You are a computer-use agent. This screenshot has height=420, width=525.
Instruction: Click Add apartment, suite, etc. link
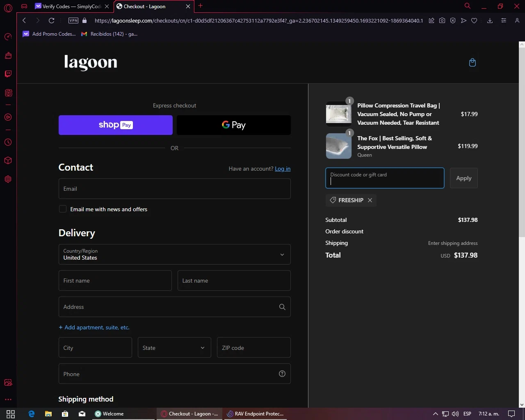click(x=94, y=327)
